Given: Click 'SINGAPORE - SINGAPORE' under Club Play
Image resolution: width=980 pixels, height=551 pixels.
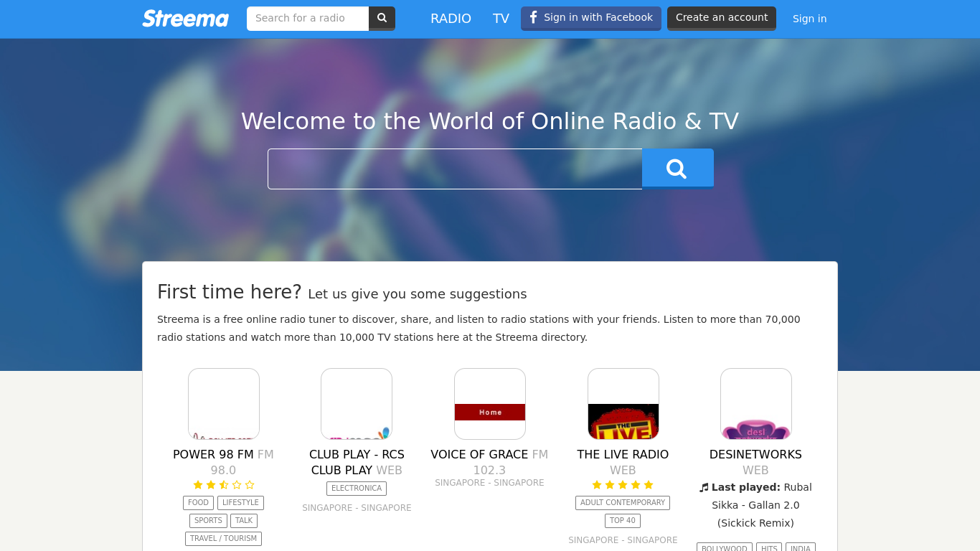Looking at the screenshot, I should coord(357,508).
